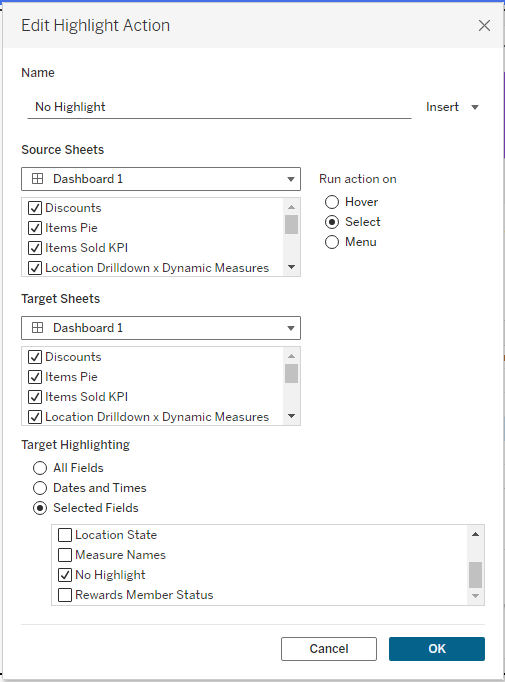Screen dimensions: 505x682
Task: Click the dashboard grid icon in Target Sheets
Action: click(x=37, y=328)
